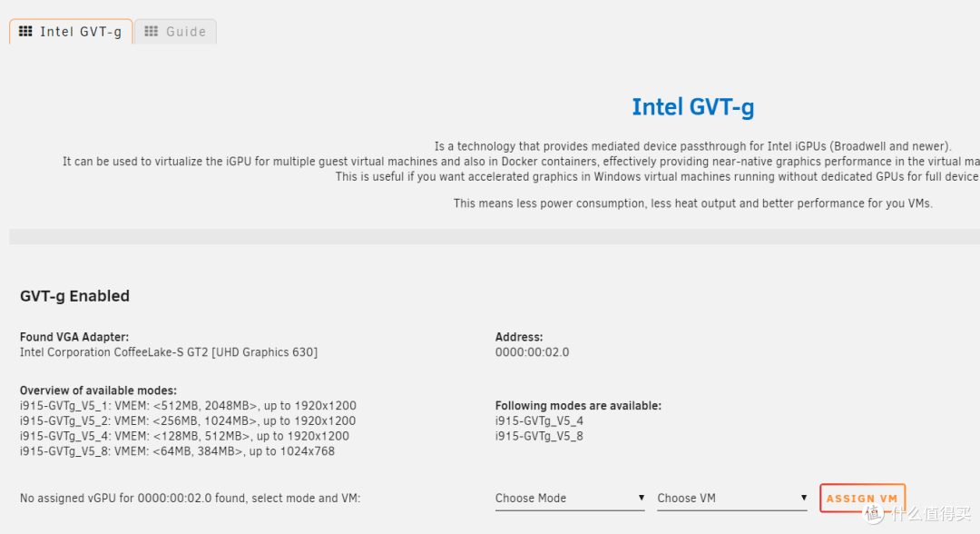
Task: Click the grid icon on Intel GVT-g tab
Action: (26, 32)
